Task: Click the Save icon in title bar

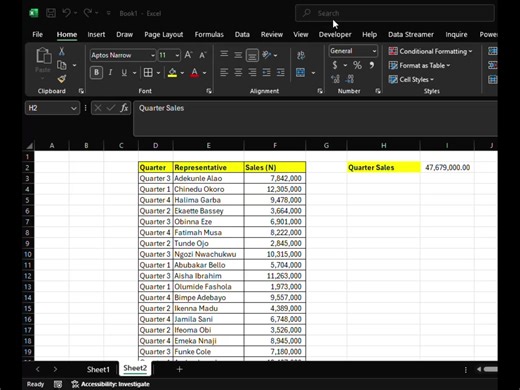Action: click(x=51, y=13)
